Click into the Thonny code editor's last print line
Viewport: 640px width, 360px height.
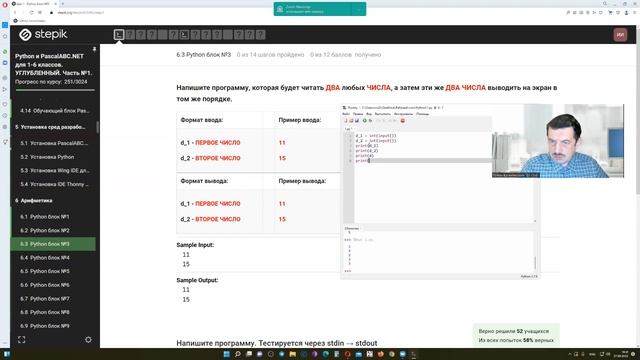[x=422, y=161]
